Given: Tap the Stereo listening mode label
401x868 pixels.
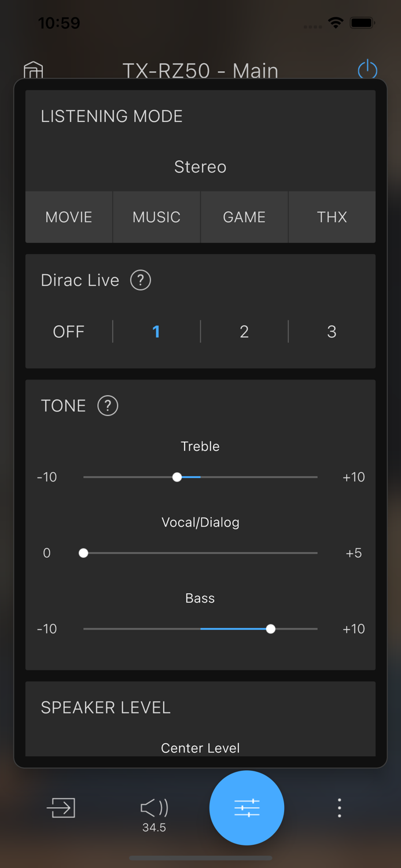Looking at the screenshot, I should (200, 167).
